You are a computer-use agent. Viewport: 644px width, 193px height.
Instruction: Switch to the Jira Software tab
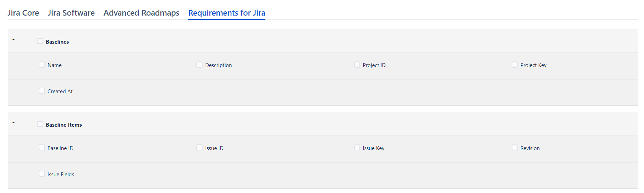click(71, 13)
